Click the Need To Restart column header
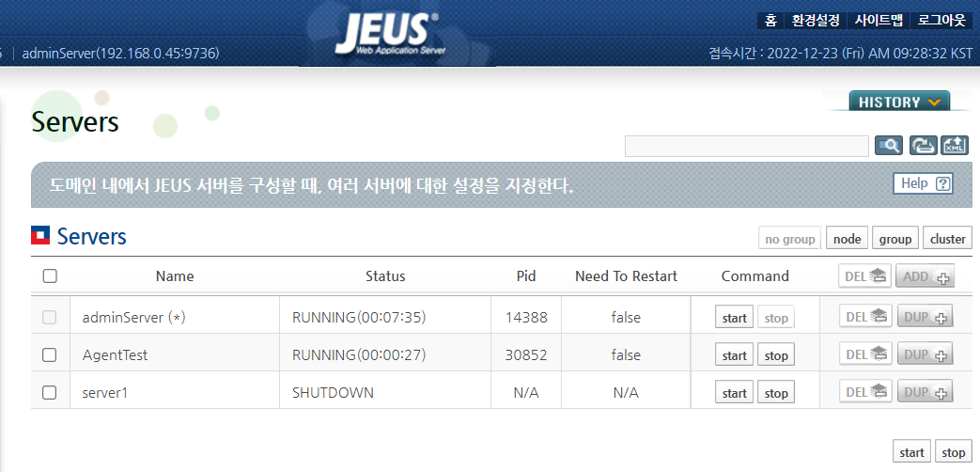The width and height of the screenshot is (980, 472). (627, 276)
